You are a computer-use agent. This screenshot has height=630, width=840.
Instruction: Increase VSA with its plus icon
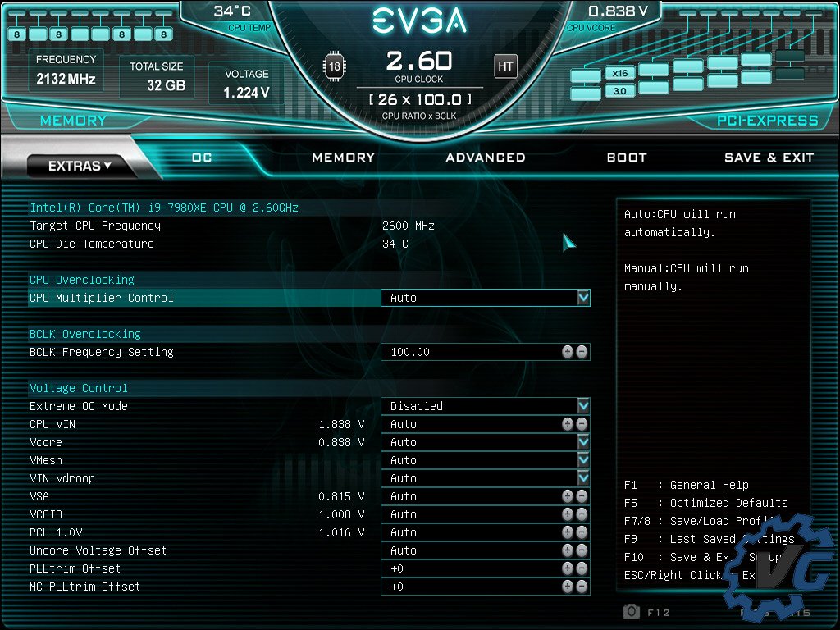pos(568,496)
